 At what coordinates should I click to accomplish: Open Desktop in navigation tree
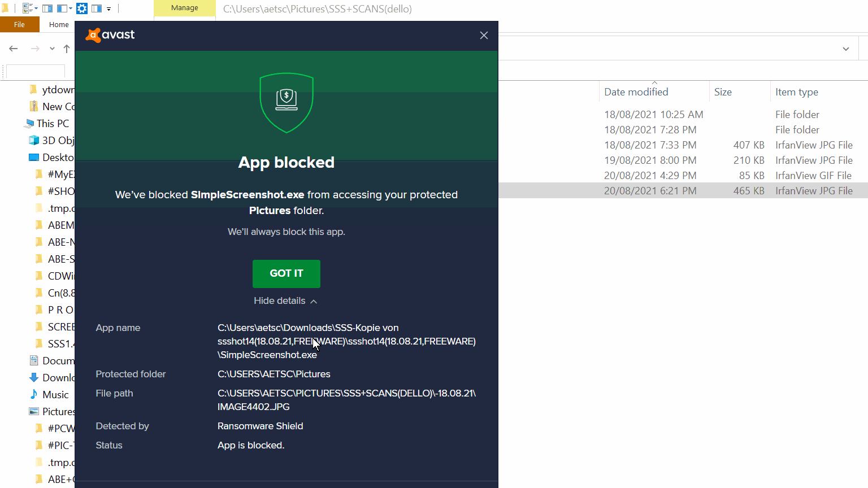(51, 158)
